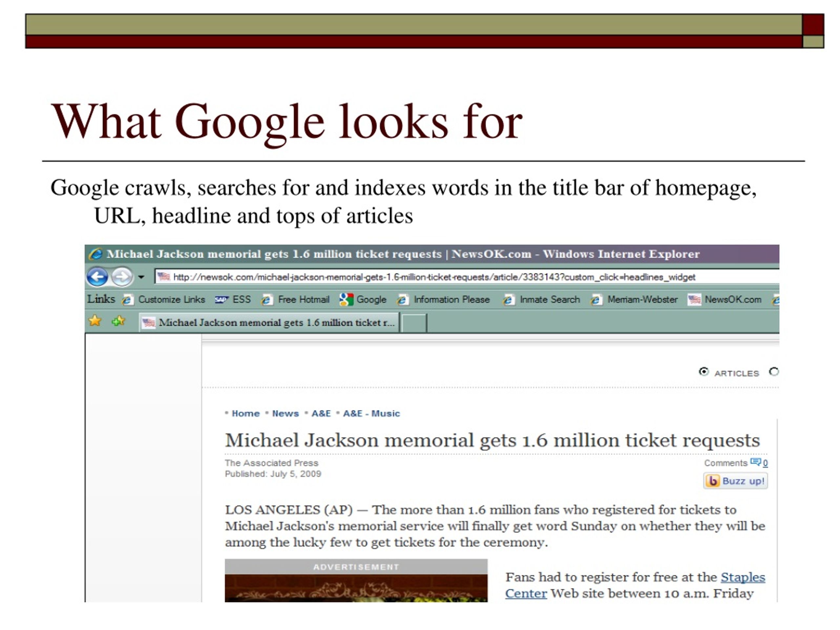840x630 pixels.
Task: Open the Information Please favorite
Action: point(451,300)
